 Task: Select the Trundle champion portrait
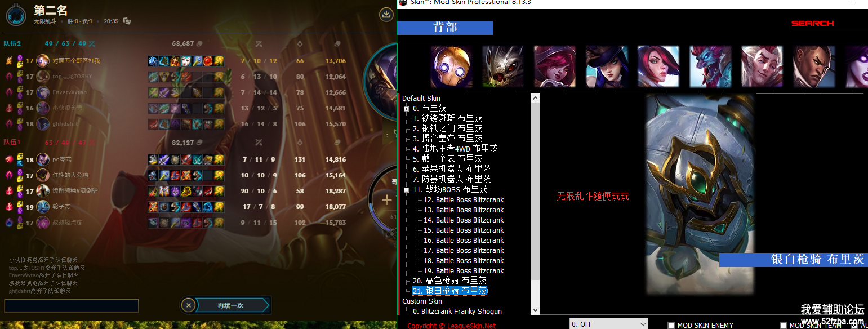click(x=710, y=67)
